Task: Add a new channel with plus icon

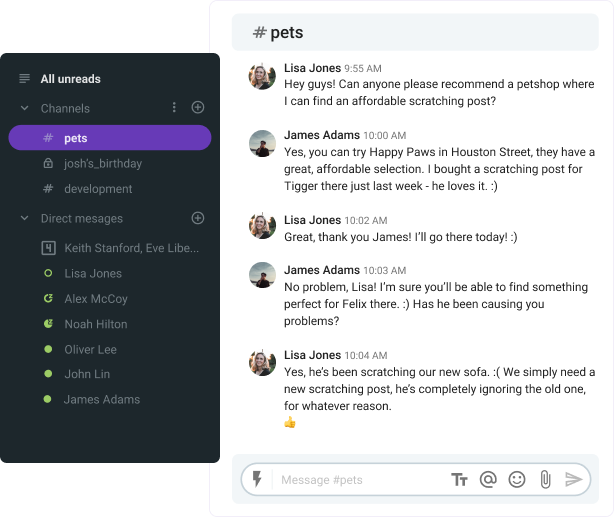Action: click(198, 108)
